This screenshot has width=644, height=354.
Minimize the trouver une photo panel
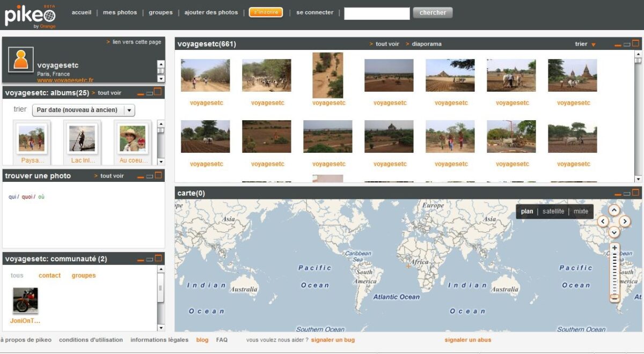coord(141,176)
